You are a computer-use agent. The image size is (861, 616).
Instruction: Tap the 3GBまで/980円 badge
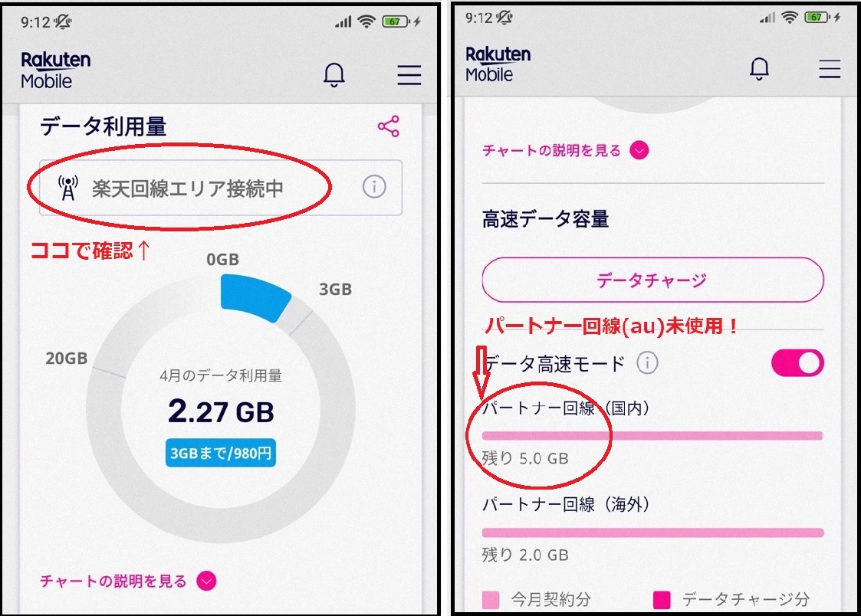pos(221,453)
